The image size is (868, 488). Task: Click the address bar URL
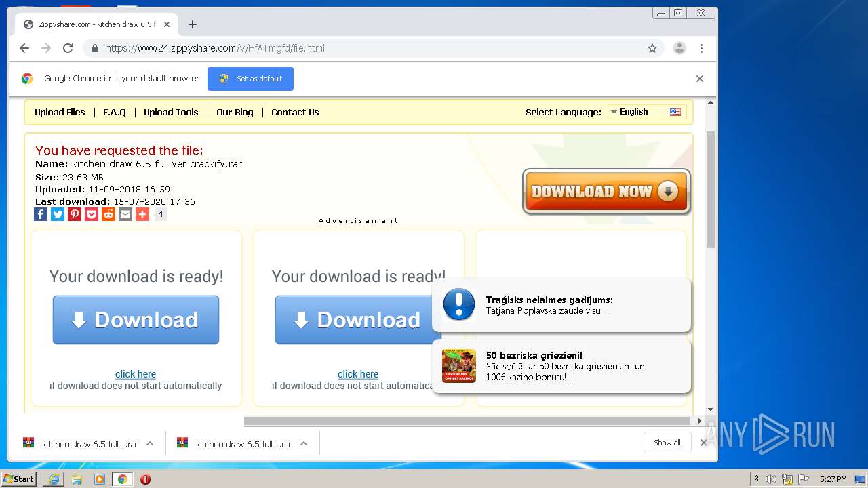(215, 48)
